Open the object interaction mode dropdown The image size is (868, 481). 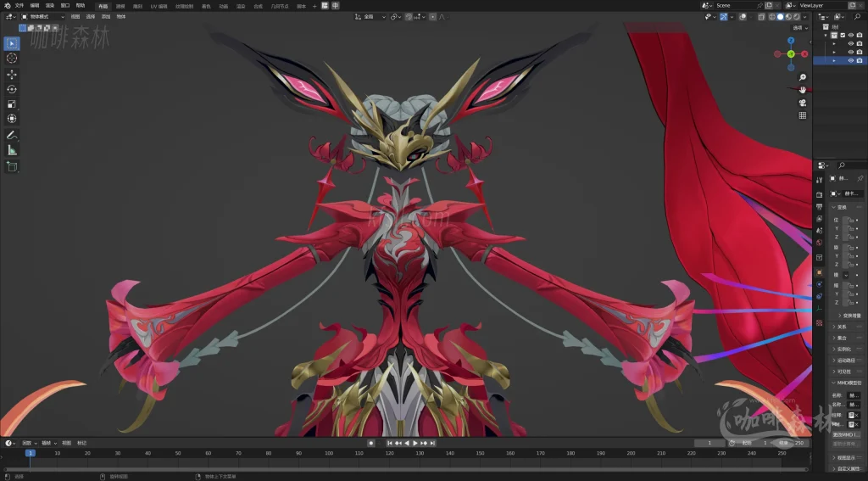(42, 17)
